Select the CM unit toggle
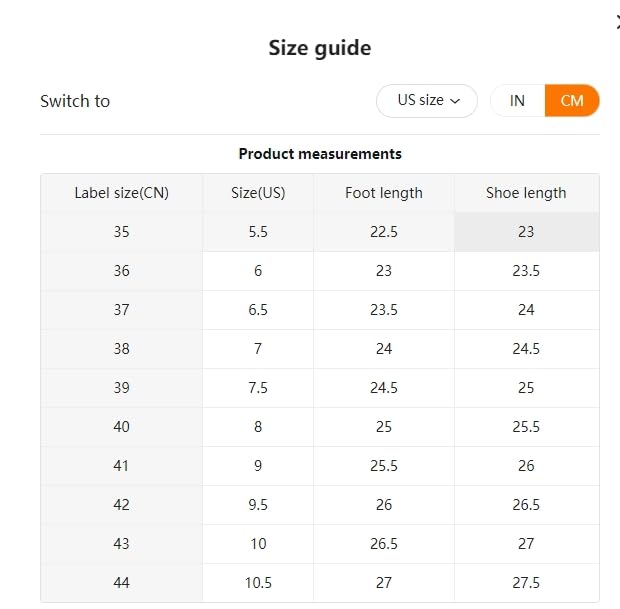The width and height of the screenshot is (620, 609). (572, 101)
